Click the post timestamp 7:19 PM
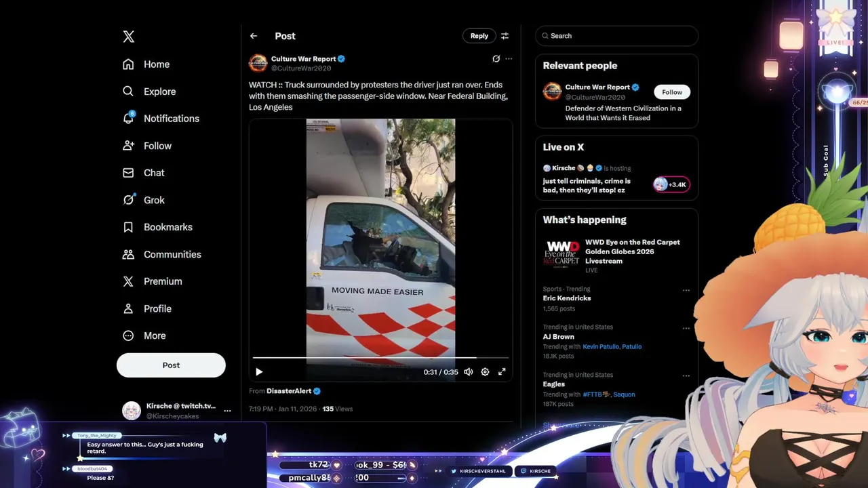This screenshot has width=868, height=488. [x=283, y=409]
